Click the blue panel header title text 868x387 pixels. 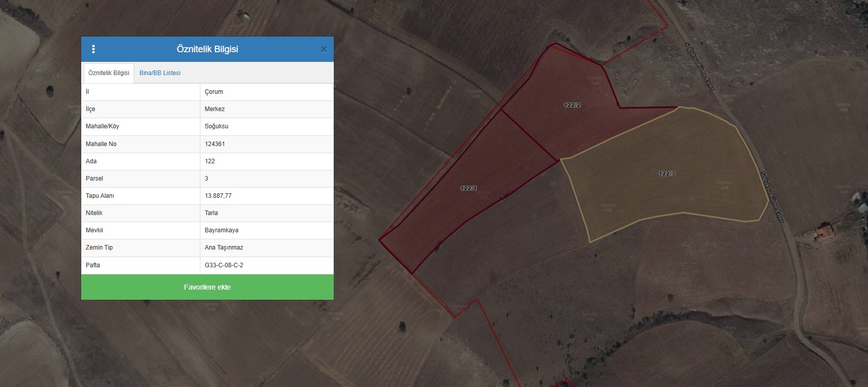coord(207,49)
